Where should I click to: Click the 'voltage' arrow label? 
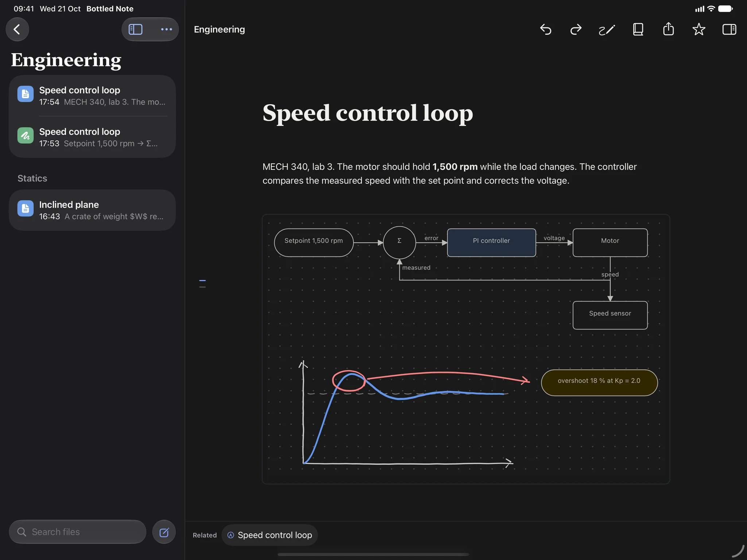pyautogui.click(x=554, y=238)
